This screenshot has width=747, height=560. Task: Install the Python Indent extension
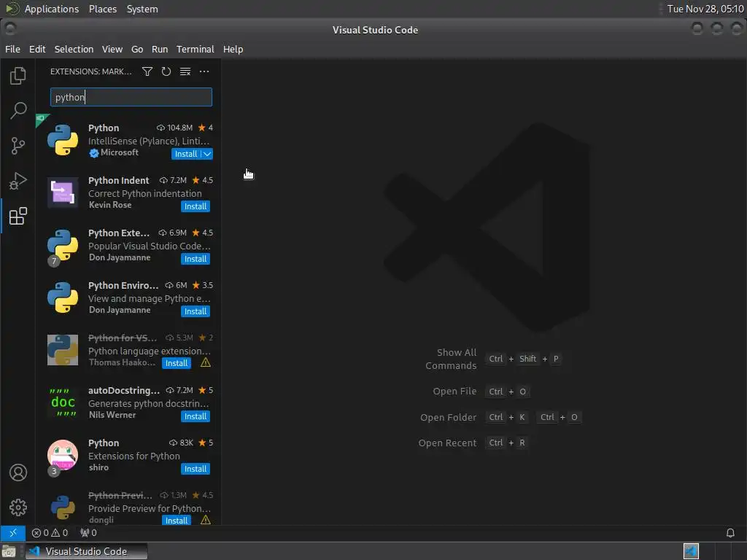pyautogui.click(x=196, y=206)
